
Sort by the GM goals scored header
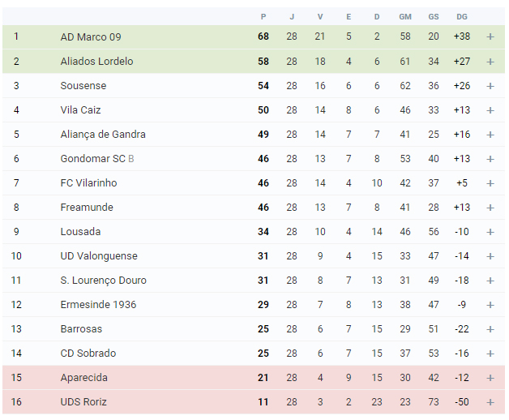point(405,17)
